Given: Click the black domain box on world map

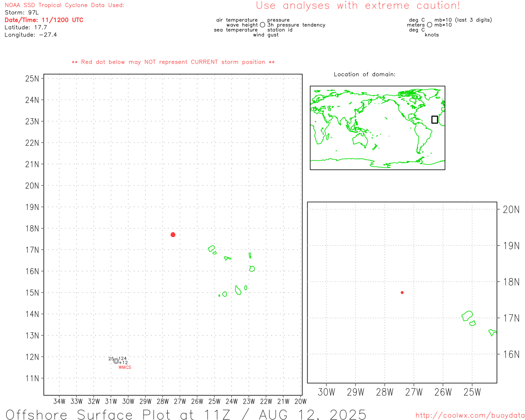Looking at the screenshot, I should (435, 119).
